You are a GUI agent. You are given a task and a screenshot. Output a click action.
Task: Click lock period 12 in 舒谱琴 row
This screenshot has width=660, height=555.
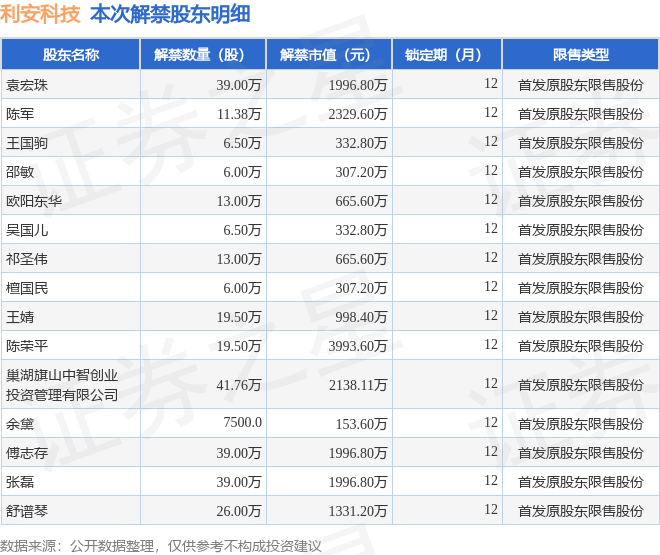(491, 509)
